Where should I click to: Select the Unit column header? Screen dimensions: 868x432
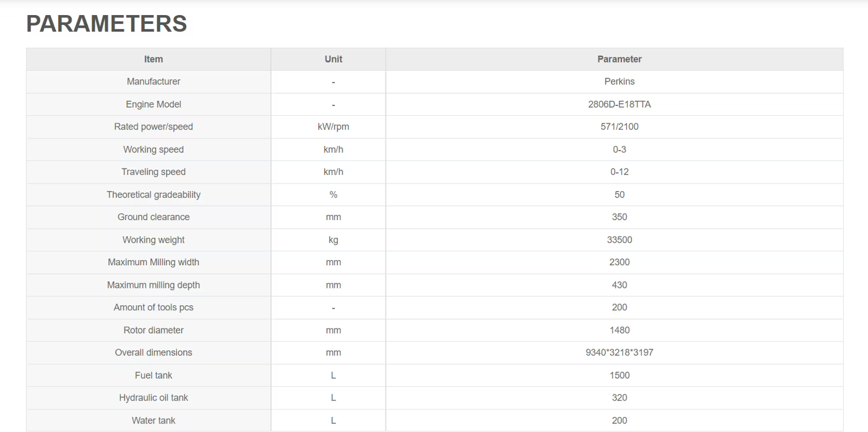click(333, 59)
